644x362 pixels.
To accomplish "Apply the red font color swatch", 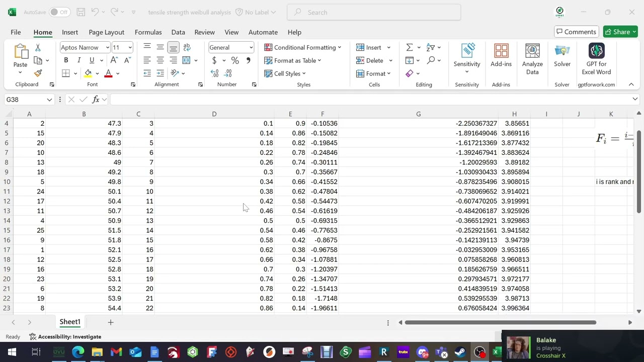I will click(108, 73).
